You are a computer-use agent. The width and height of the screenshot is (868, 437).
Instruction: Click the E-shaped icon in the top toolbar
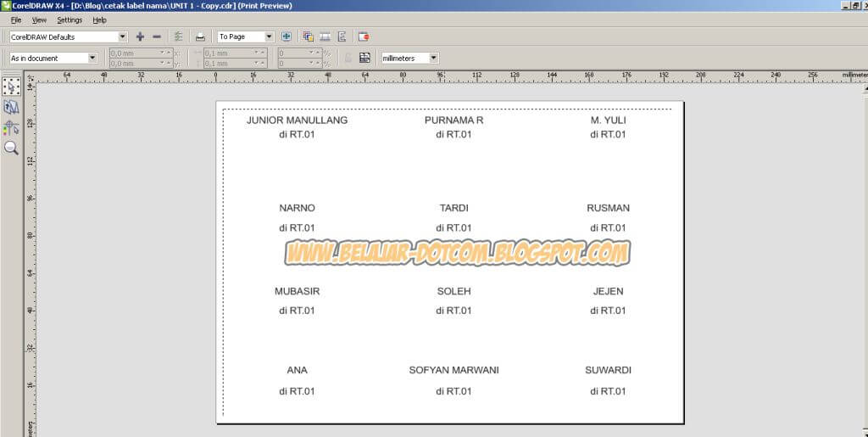pyautogui.click(x=342, y=36)
